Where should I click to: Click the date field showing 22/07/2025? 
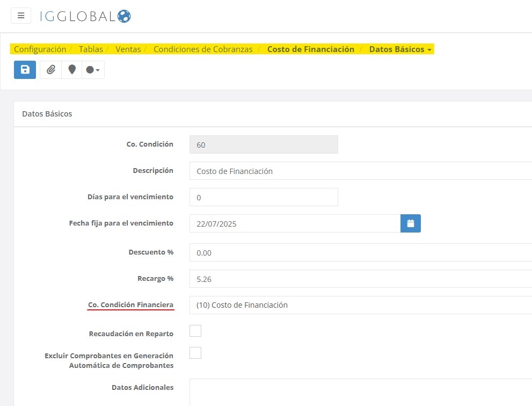(295, 223)
